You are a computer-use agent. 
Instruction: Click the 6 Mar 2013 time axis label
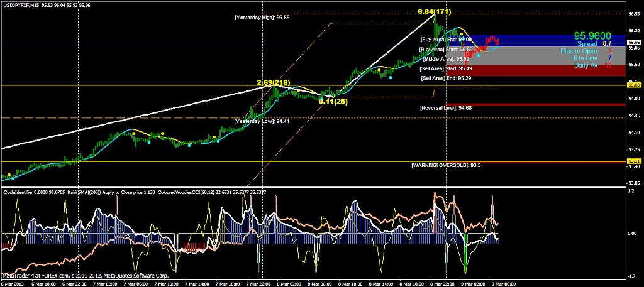coord(12,283)
